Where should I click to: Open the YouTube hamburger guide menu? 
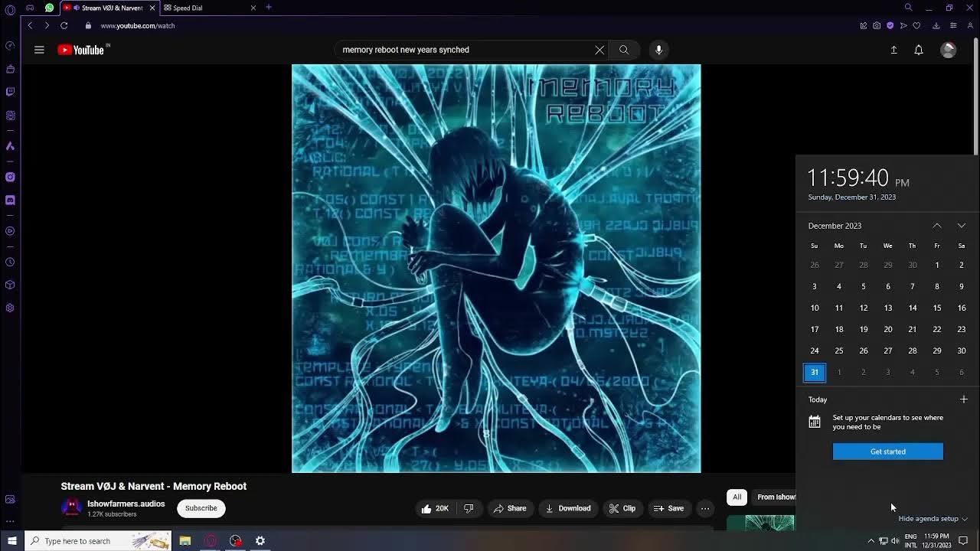[39, 50]
